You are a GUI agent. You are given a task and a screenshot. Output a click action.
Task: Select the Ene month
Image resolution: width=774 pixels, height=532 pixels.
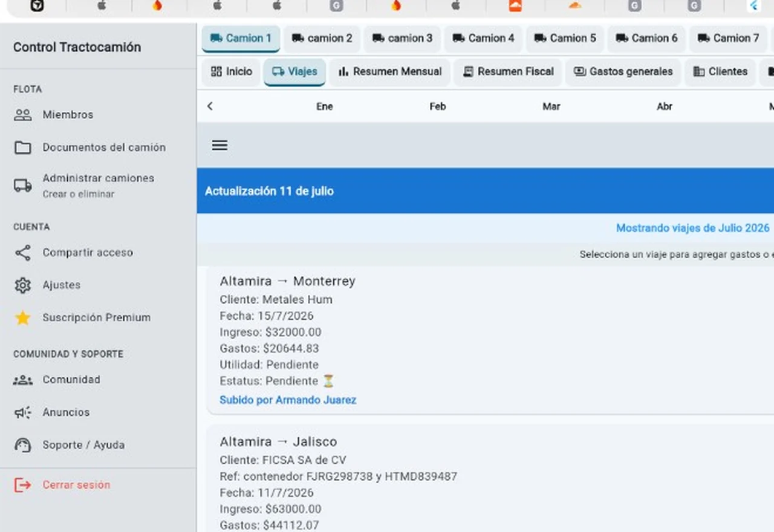pos(325,106)
